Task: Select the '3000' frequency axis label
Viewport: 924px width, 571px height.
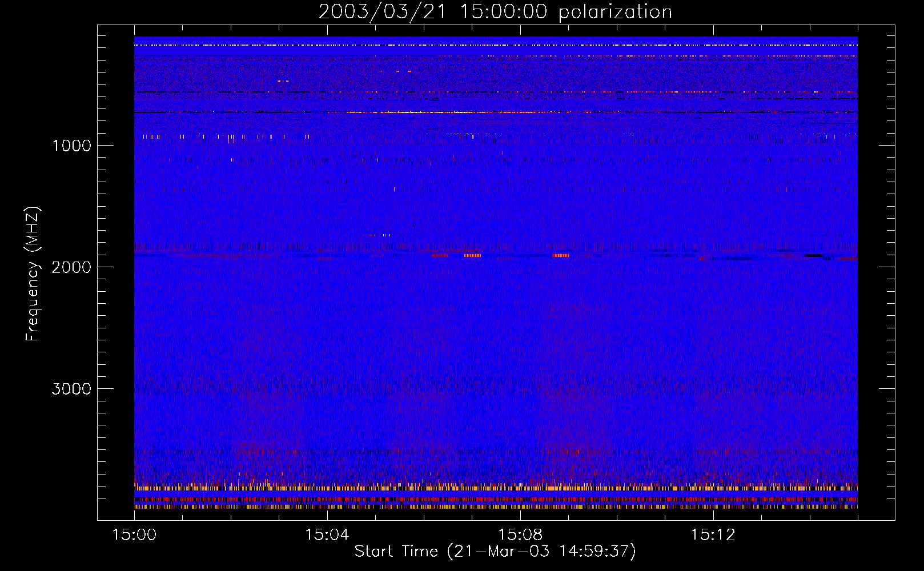Action: [71, 389]
